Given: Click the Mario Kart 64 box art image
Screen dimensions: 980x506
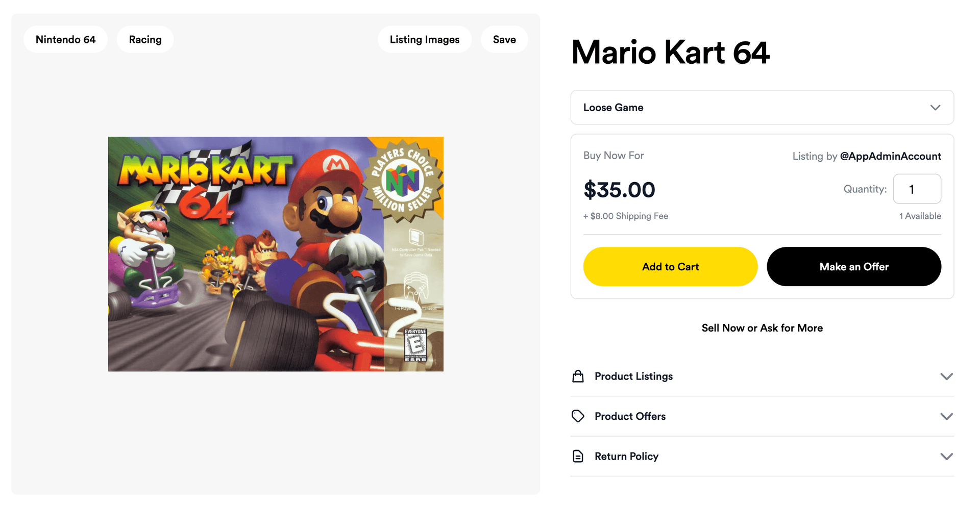Looking at the screenshot, I should [276, 254].
